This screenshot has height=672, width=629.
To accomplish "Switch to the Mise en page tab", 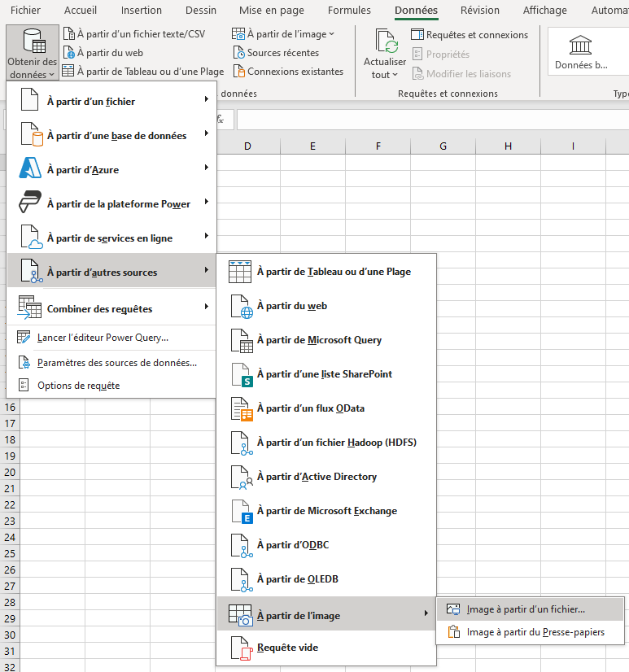I will coord(272,10).
